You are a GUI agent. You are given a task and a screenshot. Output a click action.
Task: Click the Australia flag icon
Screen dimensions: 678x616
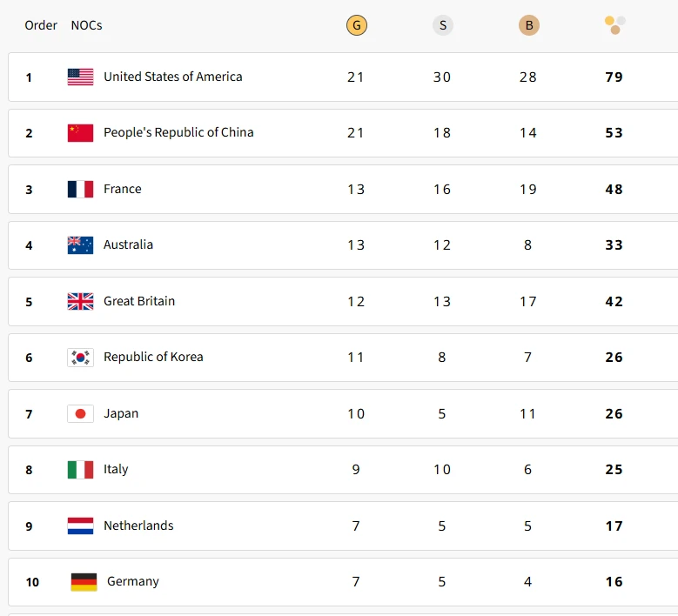(80, 244)
